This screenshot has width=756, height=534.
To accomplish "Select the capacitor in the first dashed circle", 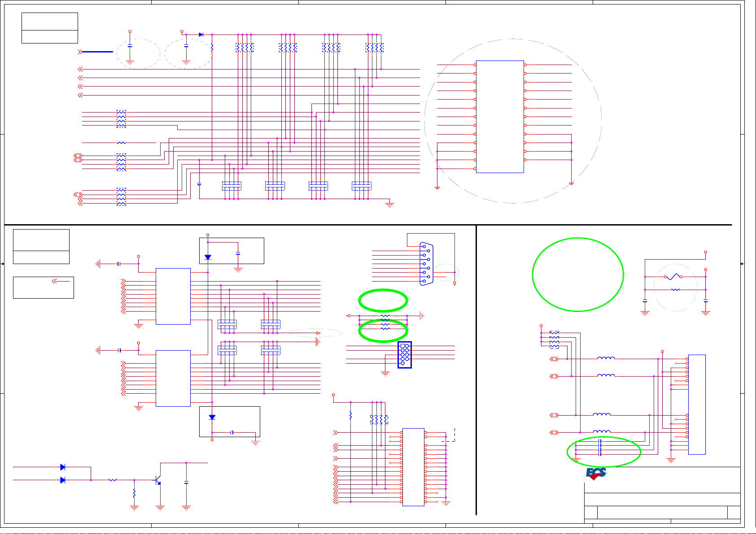I will click(130, 46).
